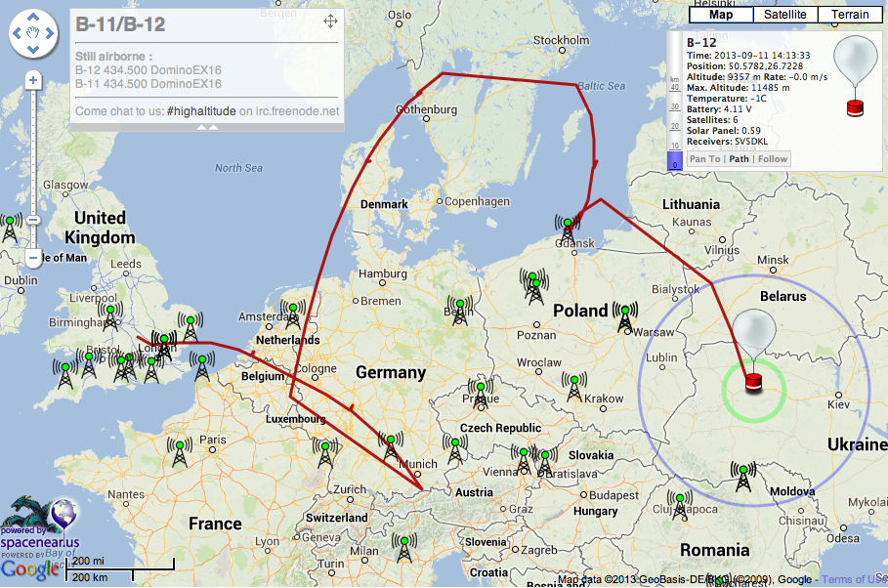The height and width of the screenshot is (588, 888).
Task: Click the B-12 title in the info box
Action: 701,43
